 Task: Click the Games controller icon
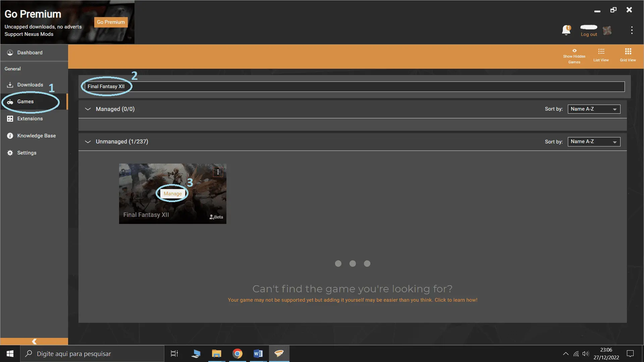[x=10, y=102]
